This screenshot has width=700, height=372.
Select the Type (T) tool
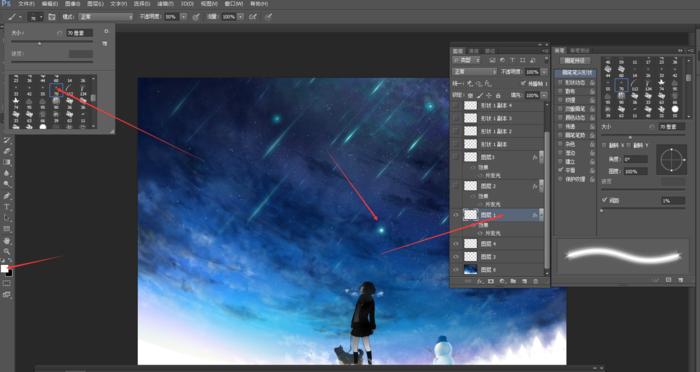pyautogui.click(x=7, y=207)
